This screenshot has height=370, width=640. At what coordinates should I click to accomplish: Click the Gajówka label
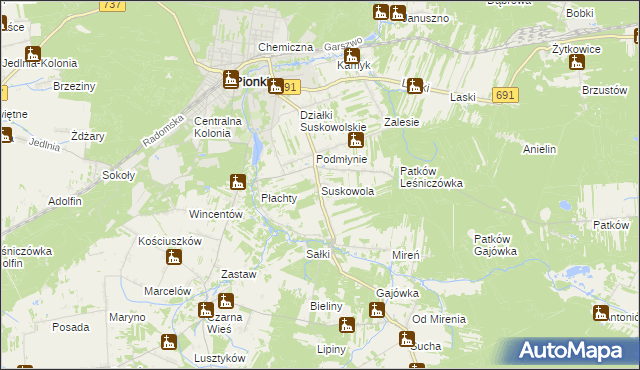[397, 293]
